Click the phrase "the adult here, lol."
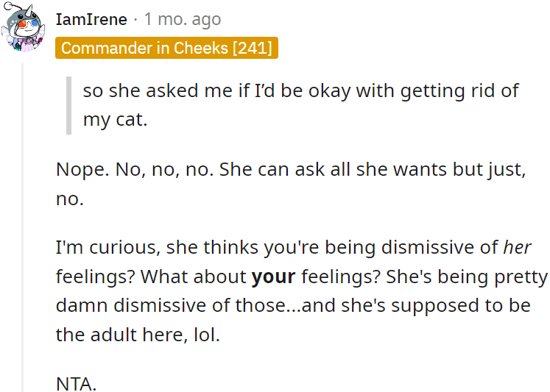The width and height of the screenshot is (550, 392). [x=138, y=335]
